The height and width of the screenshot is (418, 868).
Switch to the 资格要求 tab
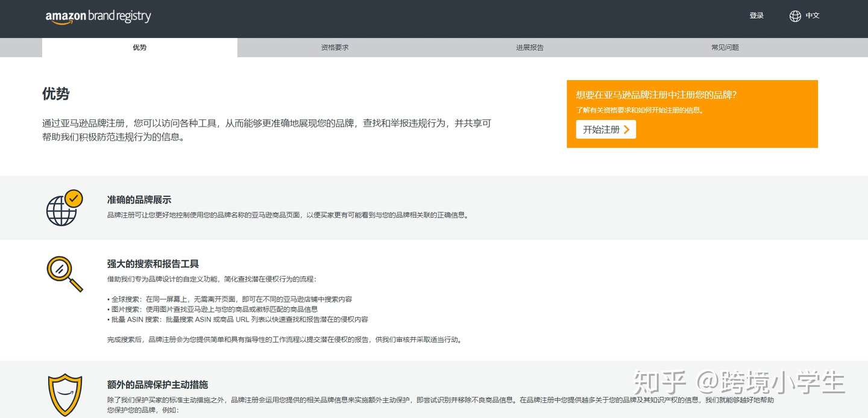coord(335,47)
